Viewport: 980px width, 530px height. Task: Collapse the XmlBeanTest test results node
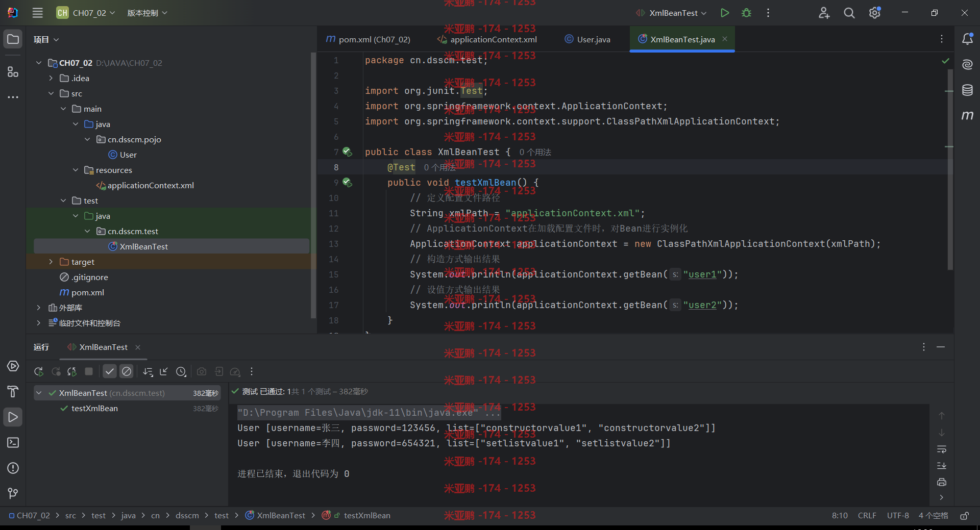[39, 393]
